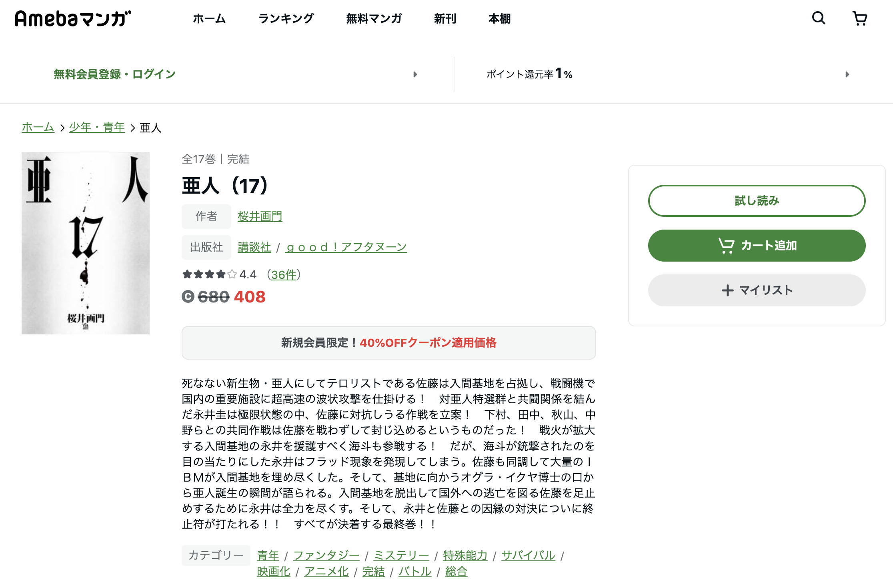
Task: Open the shopping cart icon in header
Action: click(859, 18)
